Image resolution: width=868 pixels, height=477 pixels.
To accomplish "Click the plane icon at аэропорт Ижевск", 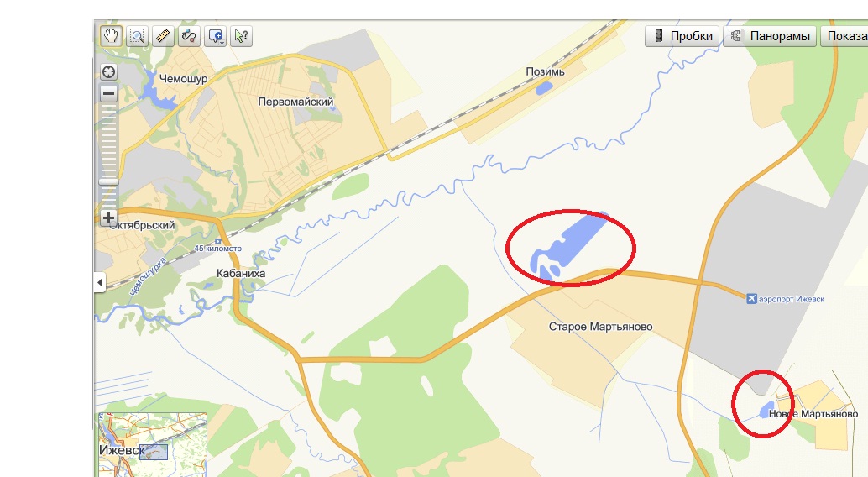I will pyautogui.click(x=751, y=299).
